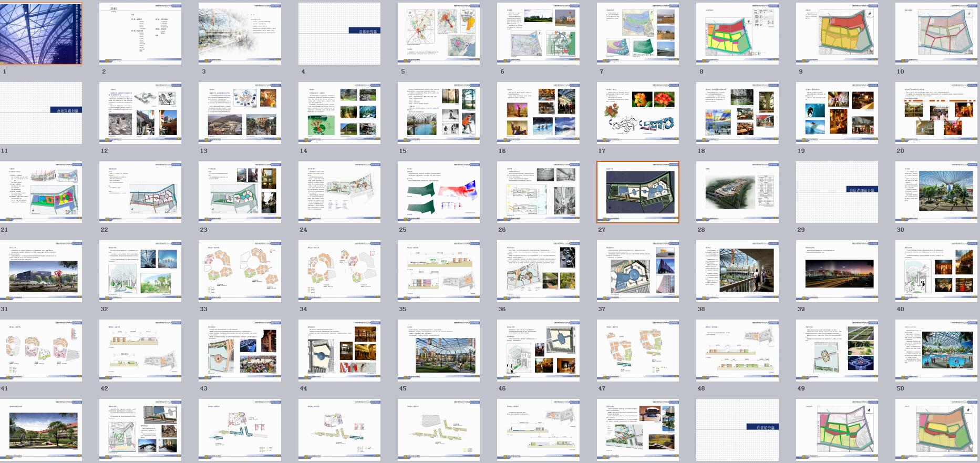Screen dimensions: 980x463
Task: Select slide 3 thumbnail
Action: pyautogui.click(x=240, y=34)
